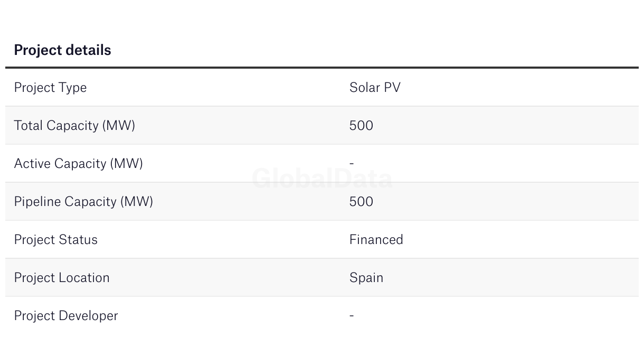Select the 500 value for Pipeline Capacity
The width and height of the screenshot is (644, 356).
(361, 202)
